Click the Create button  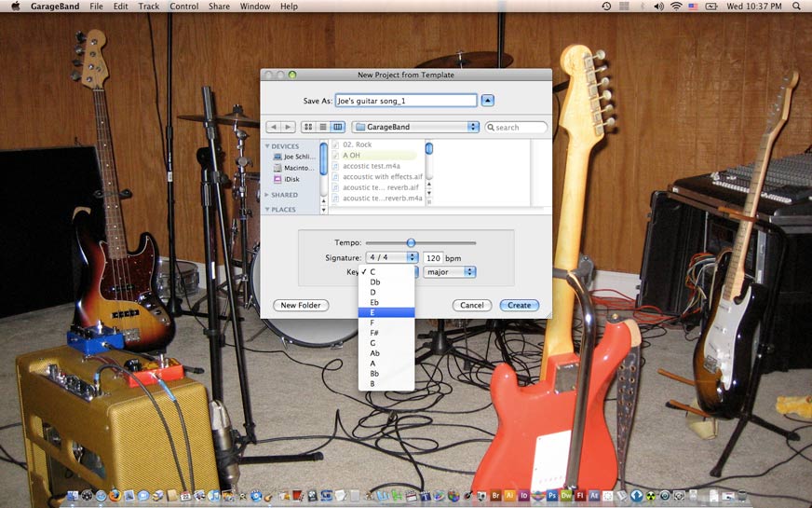pyautogui.click(x=519, y=306)
